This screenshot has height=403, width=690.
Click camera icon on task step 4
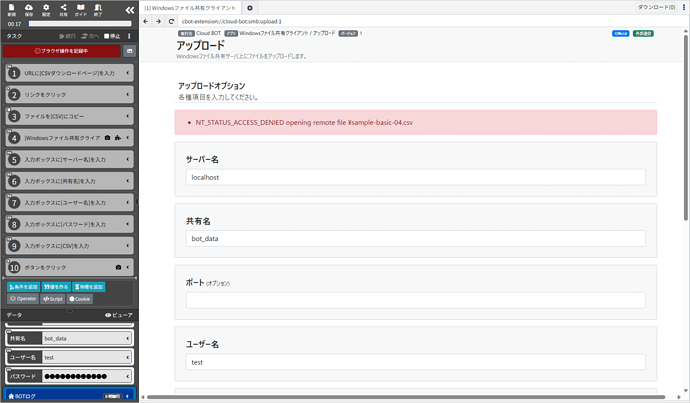click(107, 138)
